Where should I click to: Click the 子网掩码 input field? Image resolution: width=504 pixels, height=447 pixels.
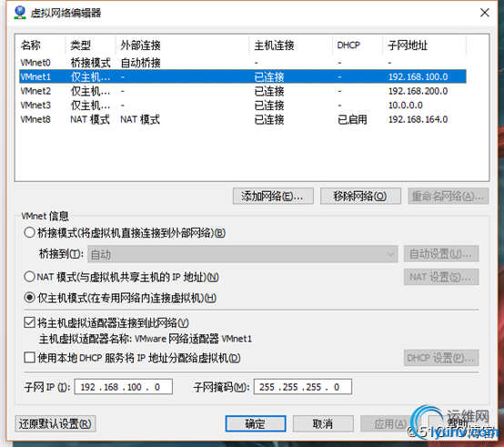[303, 387]
